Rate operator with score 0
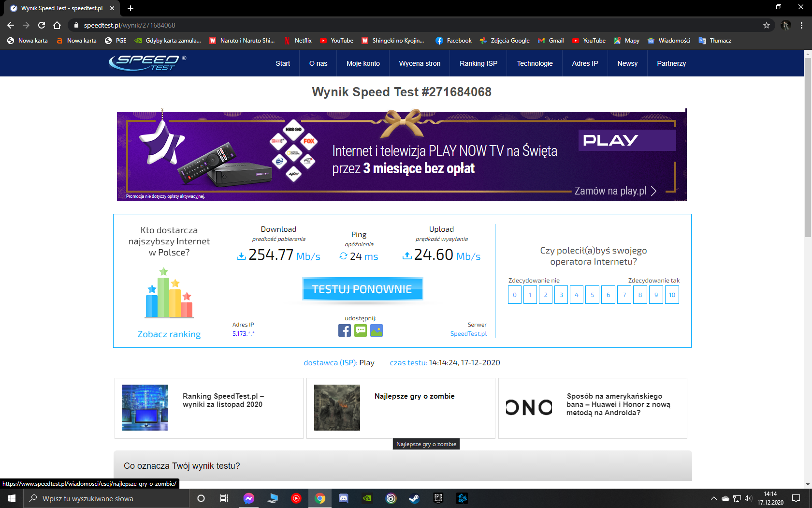This screenshot has height=508, width=812. (515, 295)
